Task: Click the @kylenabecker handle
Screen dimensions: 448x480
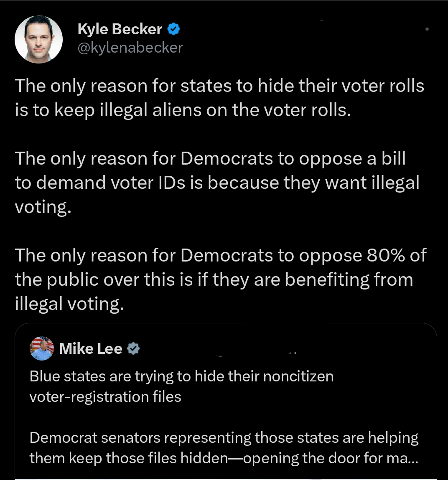Action: (x=130, y=47)
